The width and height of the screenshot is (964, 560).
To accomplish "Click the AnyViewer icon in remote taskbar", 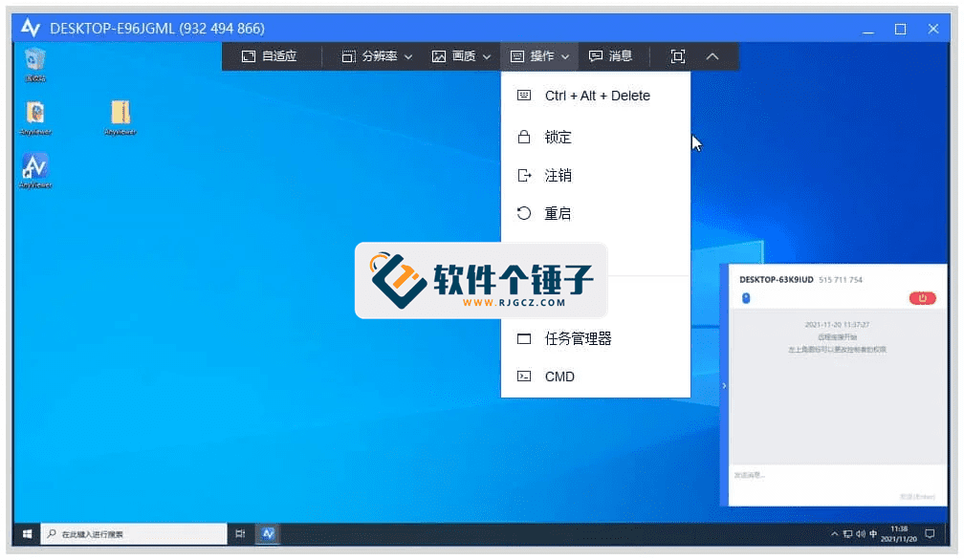I will pos(270,533).
